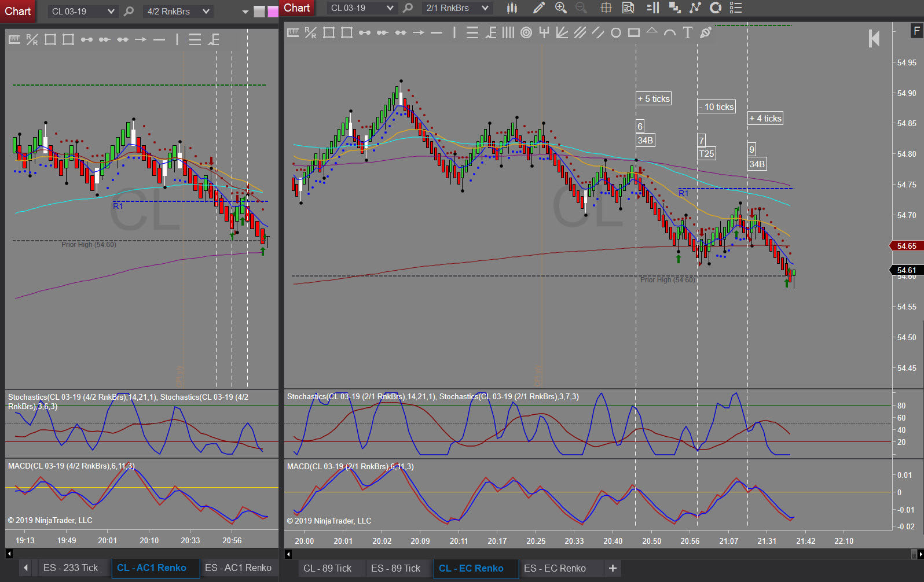The height and width of the screenshot is (582, 924).
Task: Jump to latest bar in right chart
Action: (x=874, y=39)
